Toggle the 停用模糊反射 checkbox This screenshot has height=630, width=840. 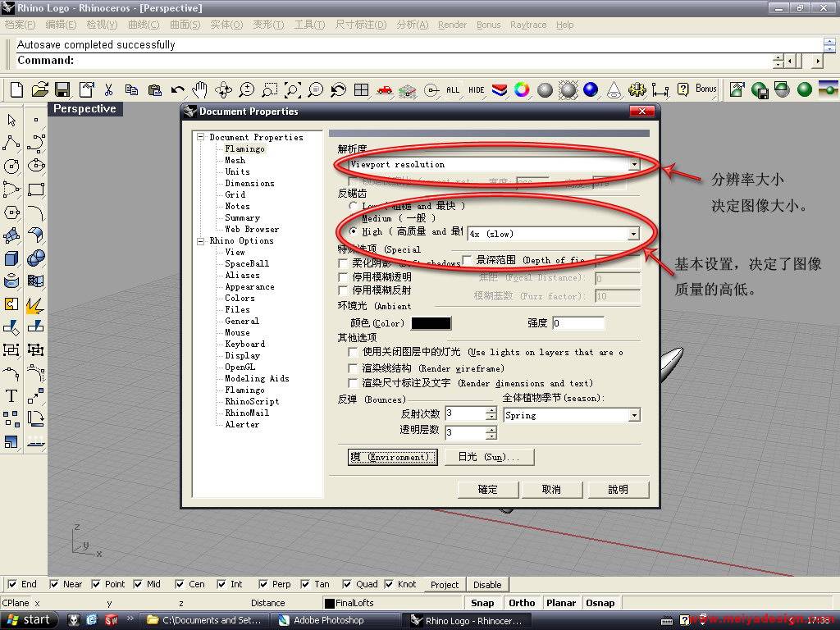tap(343, 290)
